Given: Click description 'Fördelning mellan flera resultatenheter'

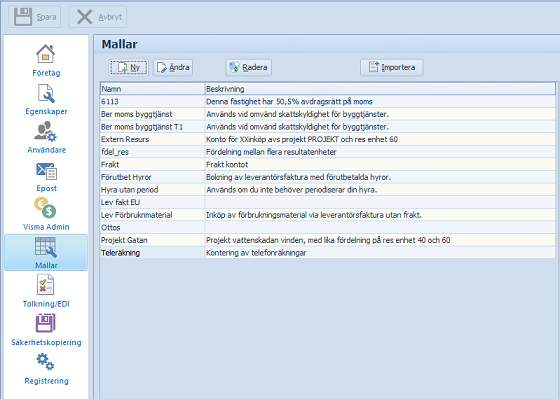Looking at the screenshot, I should click(x=271, y=152).
